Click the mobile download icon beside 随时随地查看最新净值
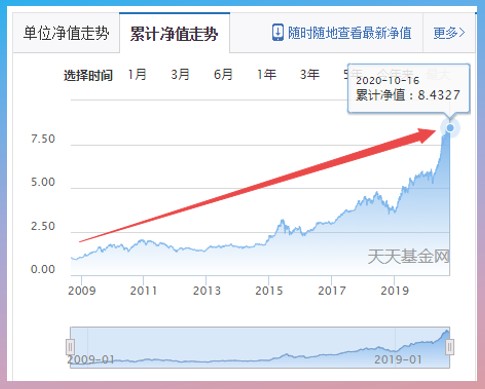 pyautogui.click(x=278, y=33)
